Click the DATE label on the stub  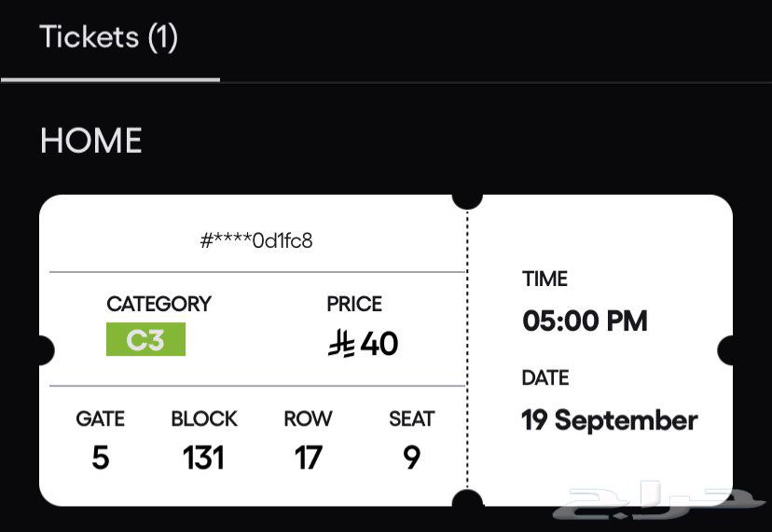[545, 377]
